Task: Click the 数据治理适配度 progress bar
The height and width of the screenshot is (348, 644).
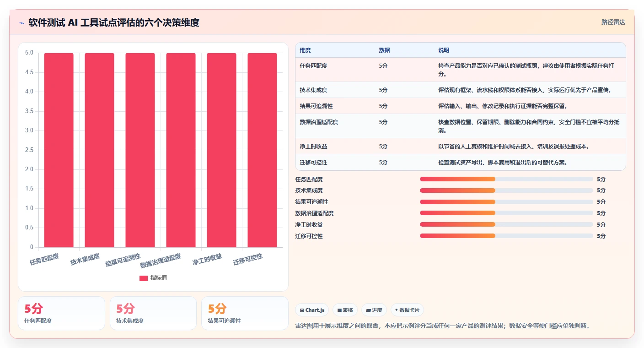Action: tap(506, 213)
